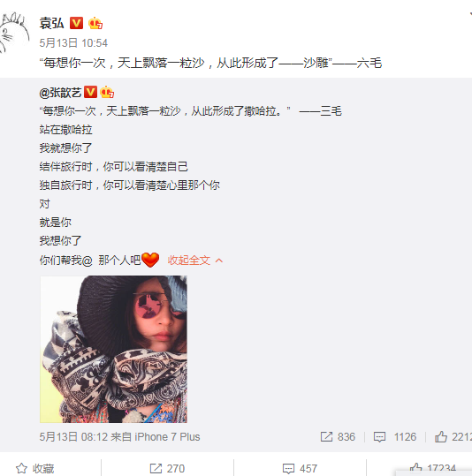Click 张歆艺's verified V badge

(90, 92)
